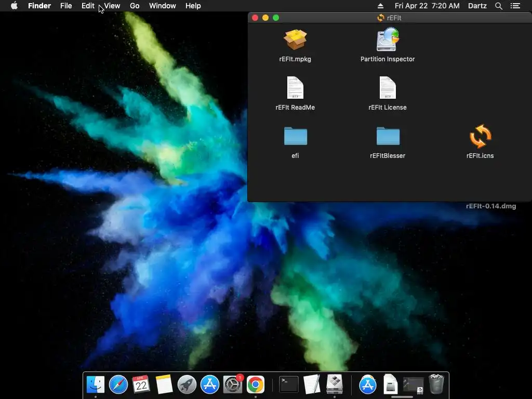Click the date and time in the menu bar
This screenshot has height=399, width=532.
[427, 6]
